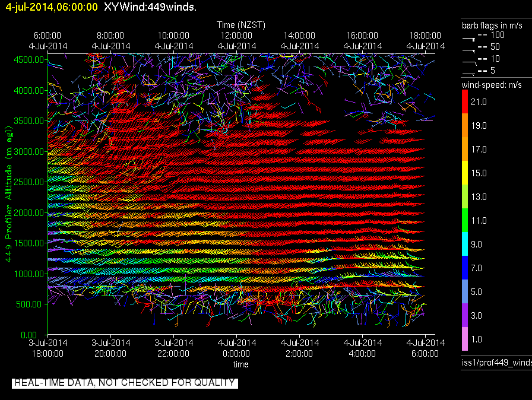
Task: Click the '4500.00' altitude tick label
Action: pos(29,60)
